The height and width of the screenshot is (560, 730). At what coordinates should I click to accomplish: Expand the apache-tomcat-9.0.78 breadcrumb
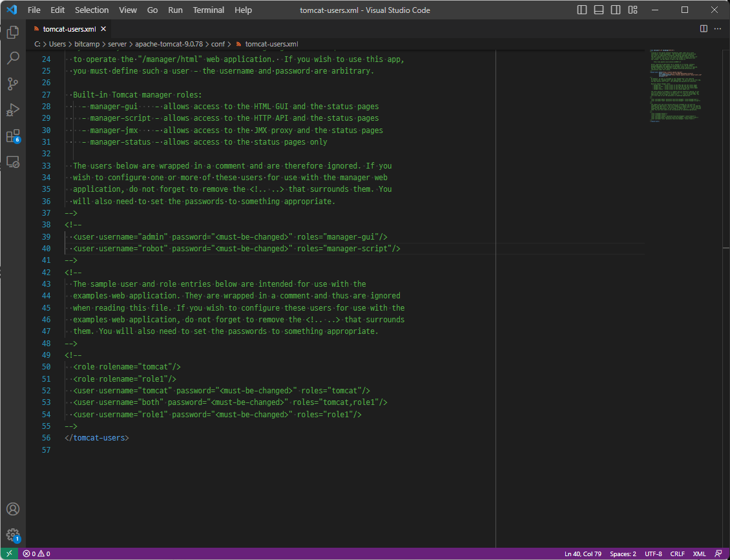(169, 44)
